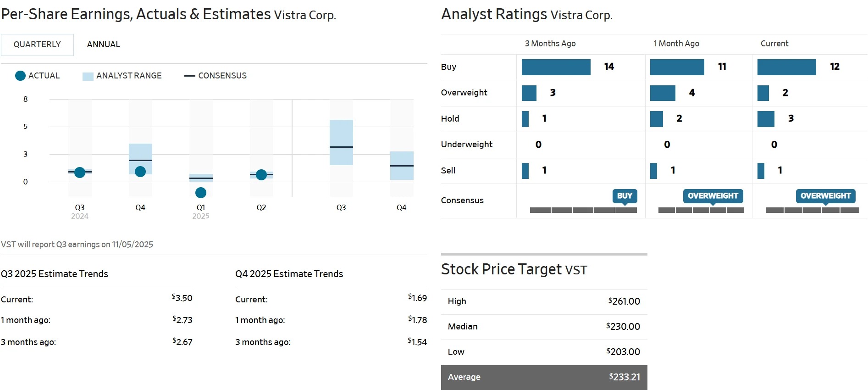Click the 3 Months Ago Buy bar
Image resolution: width=868 pixels, height=390 pixels.
(x=556, y=67)
